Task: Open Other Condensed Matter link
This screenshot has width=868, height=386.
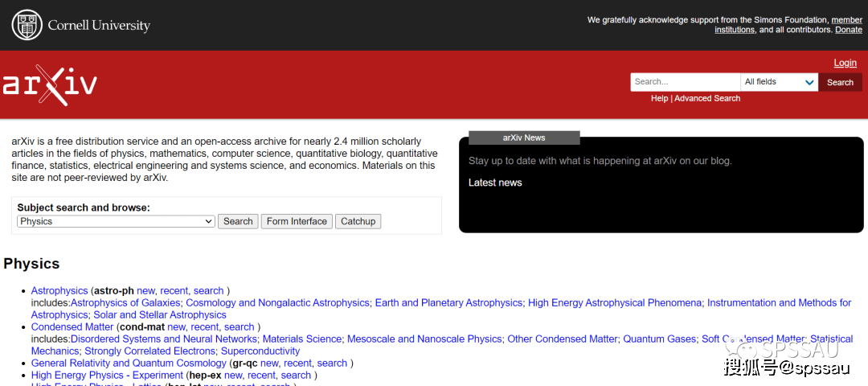Action: click(562, 339)
